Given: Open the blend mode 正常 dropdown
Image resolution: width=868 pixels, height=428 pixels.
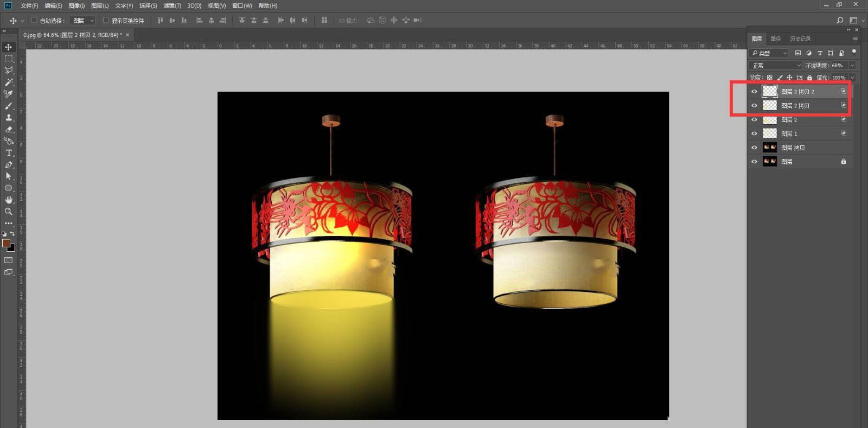Looking at the screenshot, I should 776,66.
